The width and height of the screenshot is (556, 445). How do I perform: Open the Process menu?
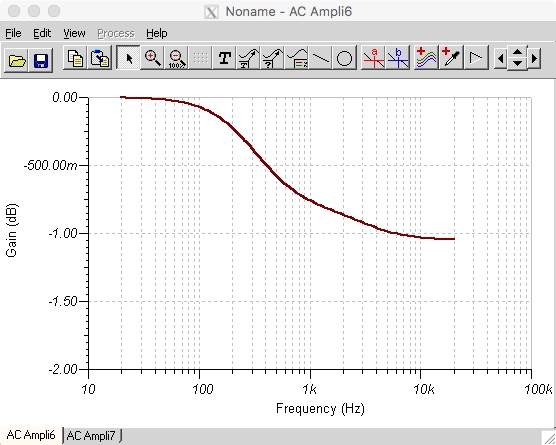pos(116,33)
